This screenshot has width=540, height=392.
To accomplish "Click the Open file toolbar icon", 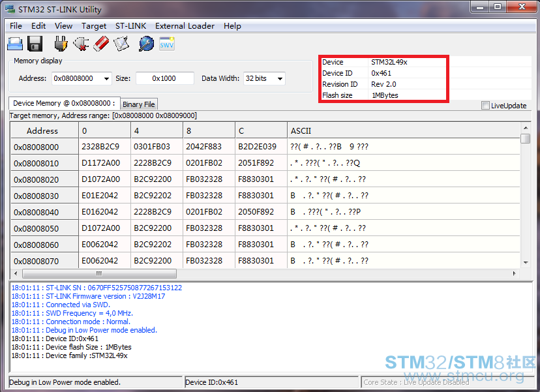I will (15, 44).
